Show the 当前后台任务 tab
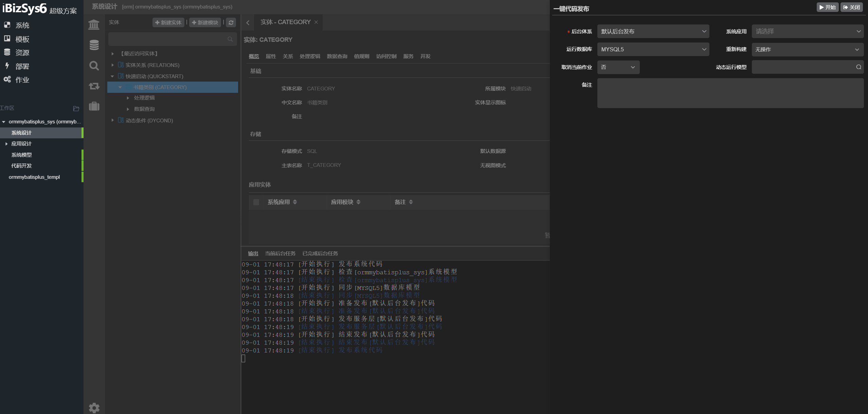 pyautogui.click(x=280, y=254)
